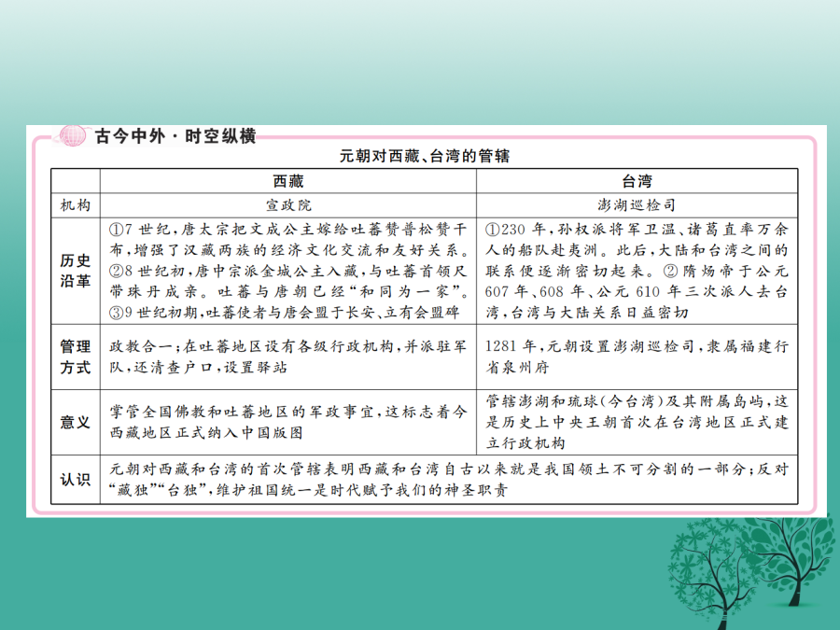Click the cell starting with 1281 年
The image size is (840, 630).
pyautogui.click(x=637, y=357)
